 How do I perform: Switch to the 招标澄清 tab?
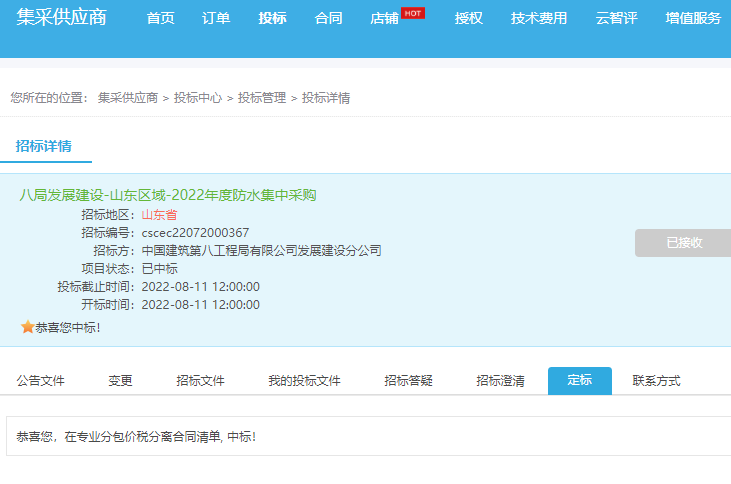tap(500, 381)
